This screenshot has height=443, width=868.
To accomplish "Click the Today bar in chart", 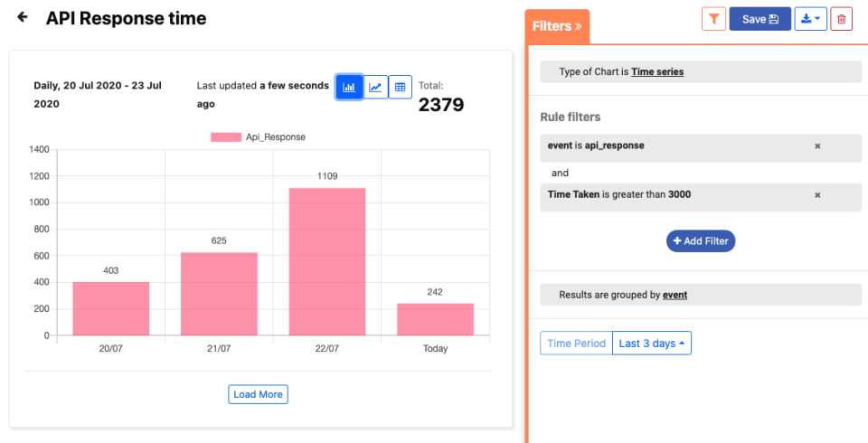I will click(x=435, y=319).
